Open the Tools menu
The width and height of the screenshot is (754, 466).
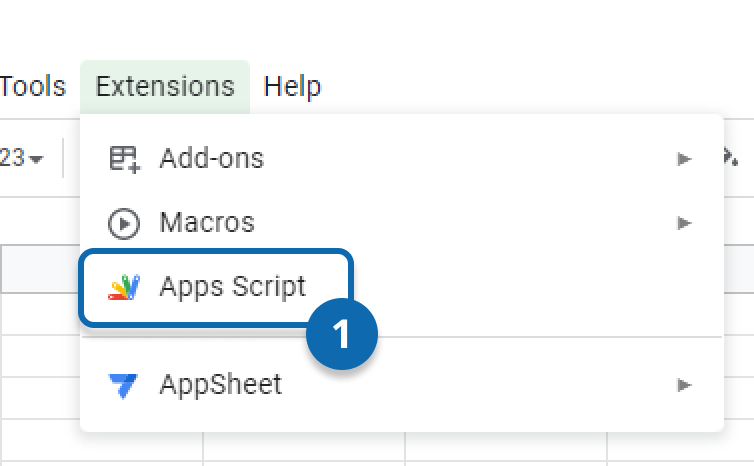(x=32, y=87)
